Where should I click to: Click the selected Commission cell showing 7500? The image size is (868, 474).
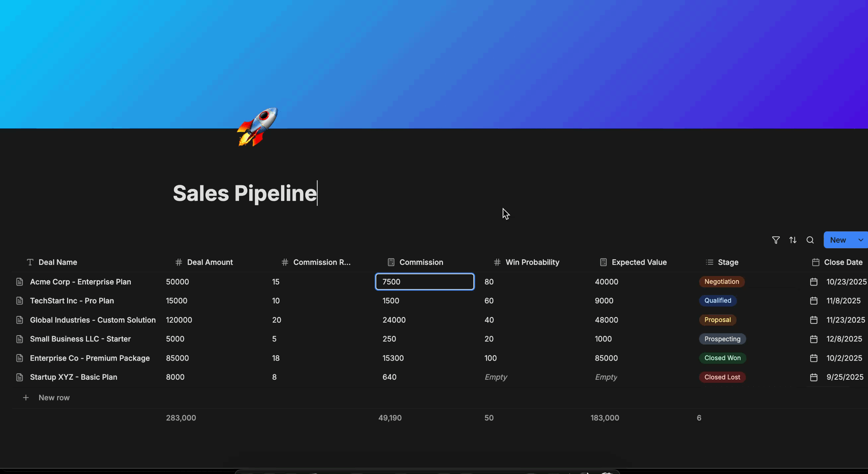pyautogui.click(x=424, y=282)
